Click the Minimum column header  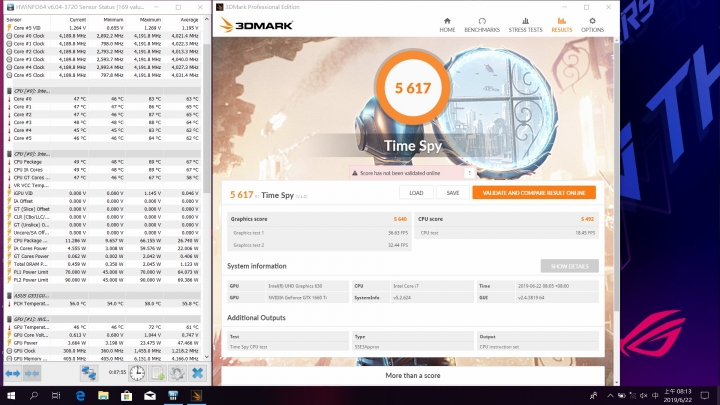[106, 20]
